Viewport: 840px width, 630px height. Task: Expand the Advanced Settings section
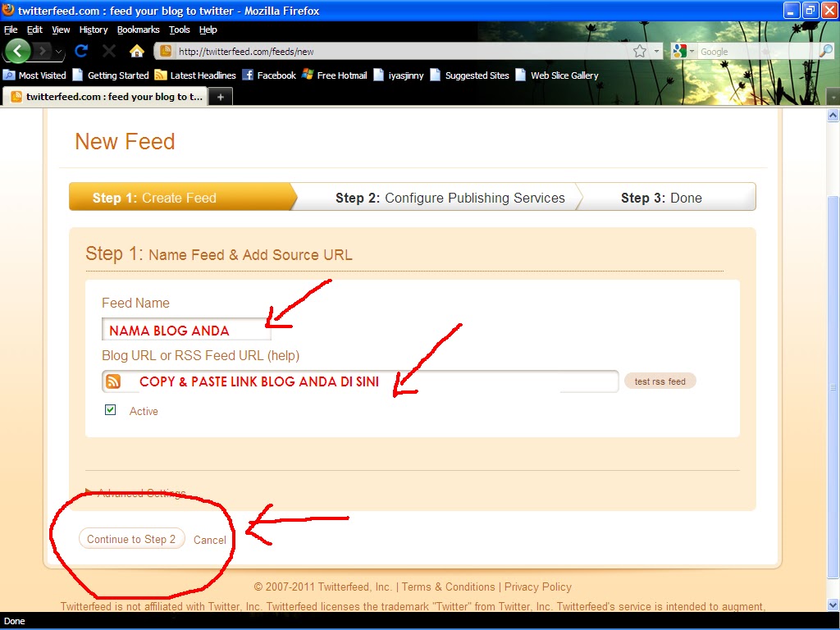(x=137, y=492)
